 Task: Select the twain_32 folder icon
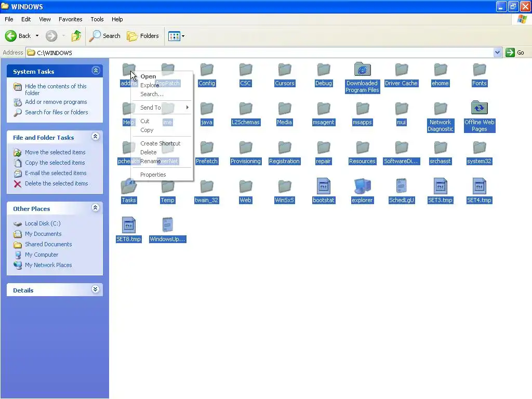coord(207,187)
